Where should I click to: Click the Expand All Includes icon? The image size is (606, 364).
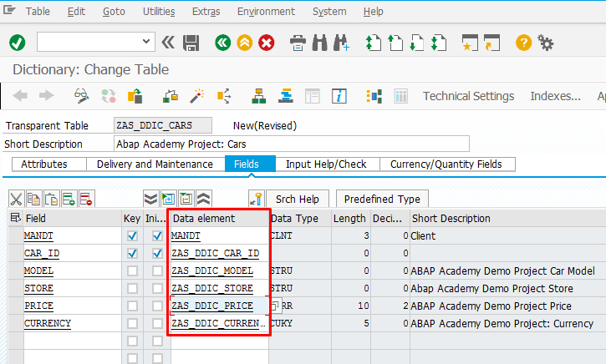click(150, 200)
